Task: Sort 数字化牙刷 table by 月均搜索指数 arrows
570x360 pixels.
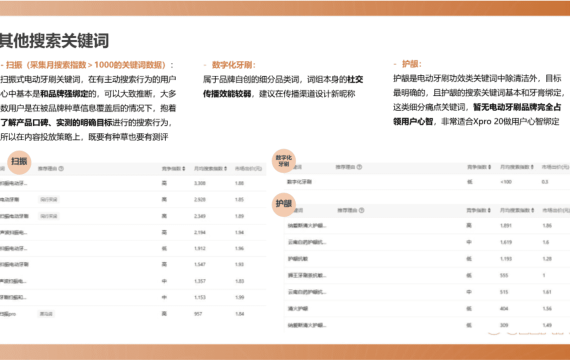Action: tap(532, 167)
